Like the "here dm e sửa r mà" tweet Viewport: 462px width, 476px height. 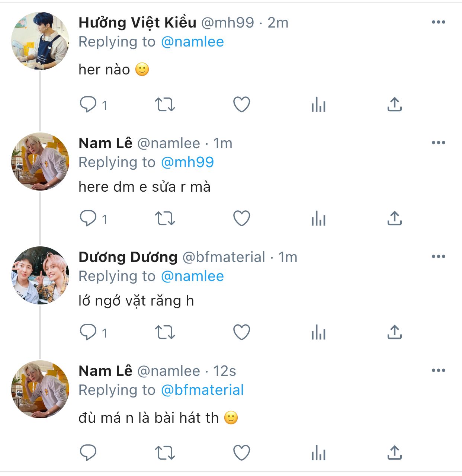[241, 218]
